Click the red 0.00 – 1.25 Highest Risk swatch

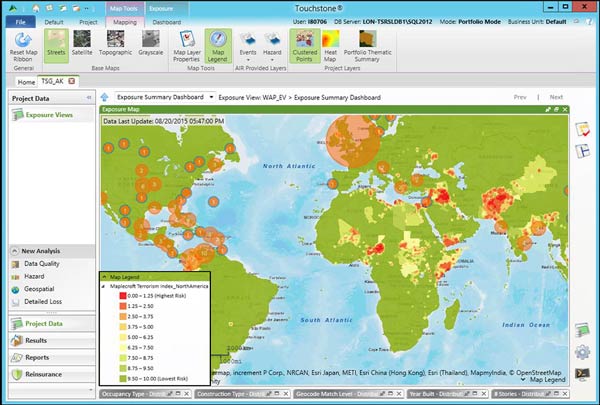123,296
